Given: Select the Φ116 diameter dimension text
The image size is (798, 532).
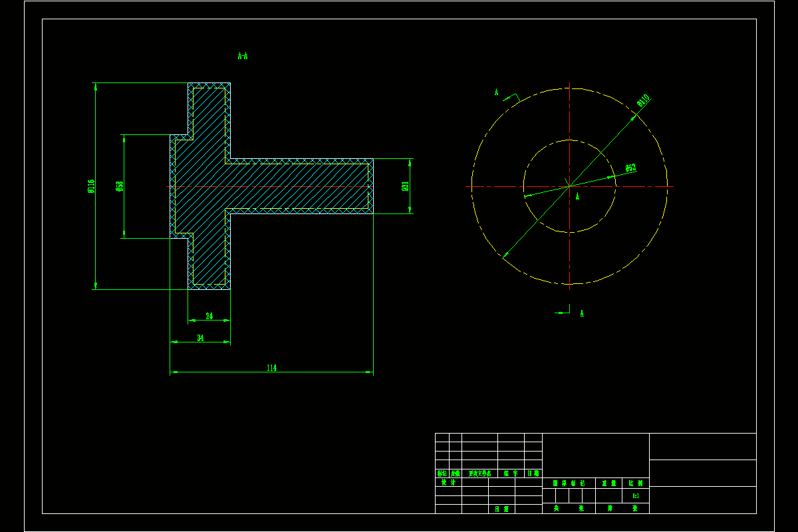Looking at the screenshot, I should tap(91, 186).
